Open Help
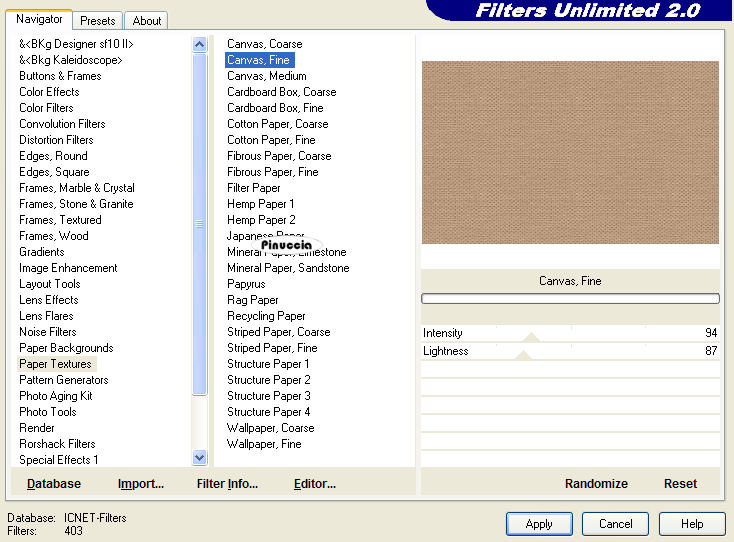The height and width of the screenshot is (542, 734). coord(692,524)
